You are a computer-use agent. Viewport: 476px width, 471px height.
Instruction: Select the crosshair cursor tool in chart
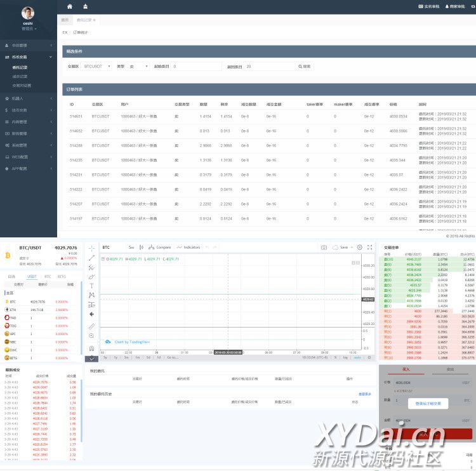coord(91,248)
